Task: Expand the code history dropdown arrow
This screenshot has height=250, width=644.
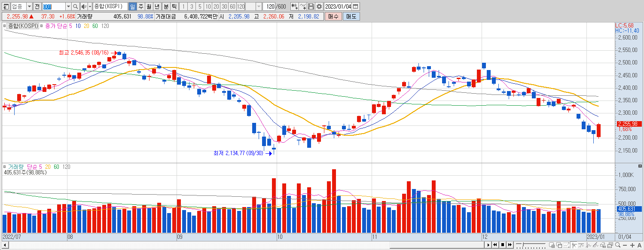Action: 68,6
